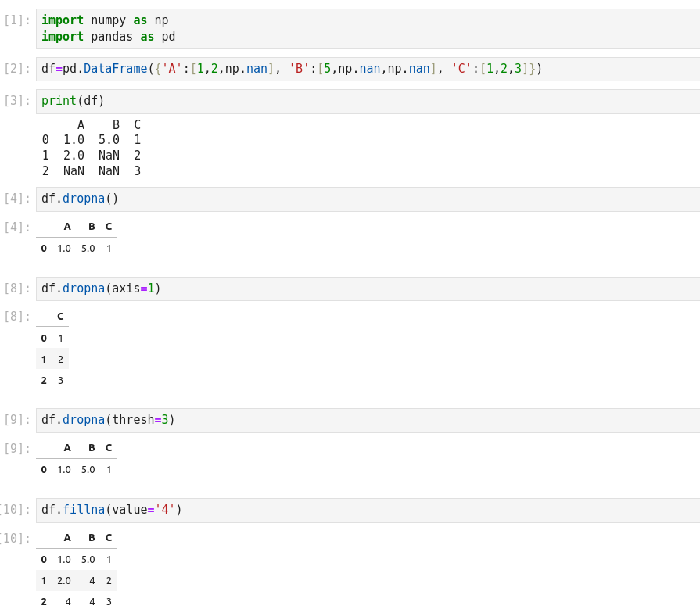The width and height of the screenshot is (700, 613).
Task: Click row 0 in the df.dropna() output table
Action: tap(44, 249)
